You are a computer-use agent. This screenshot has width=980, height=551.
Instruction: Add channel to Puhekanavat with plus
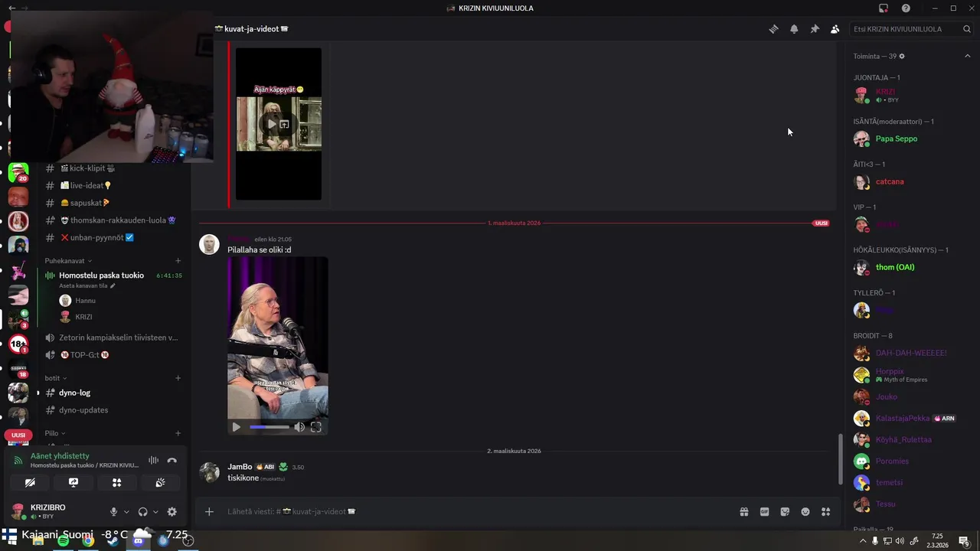178,261
